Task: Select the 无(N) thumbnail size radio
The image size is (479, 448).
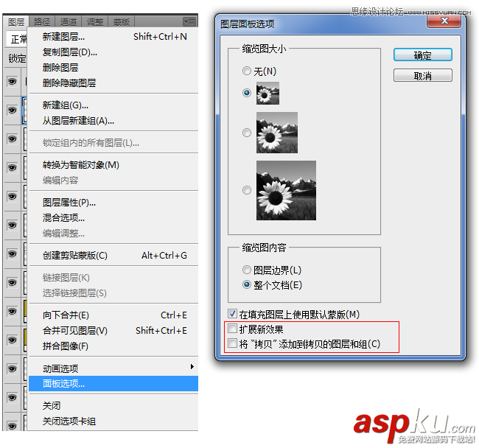Action: 247,71
